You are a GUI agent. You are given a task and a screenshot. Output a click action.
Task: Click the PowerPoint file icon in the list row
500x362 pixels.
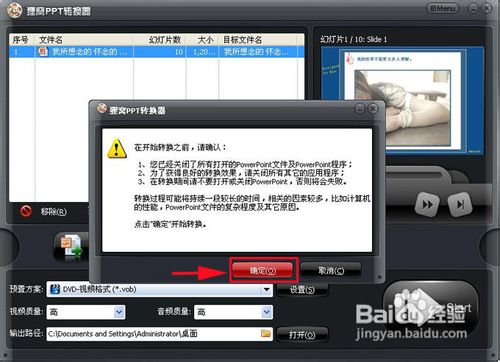[43, 52]
